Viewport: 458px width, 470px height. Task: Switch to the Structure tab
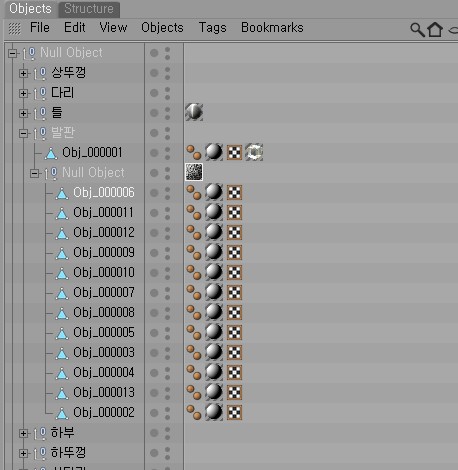89,9
